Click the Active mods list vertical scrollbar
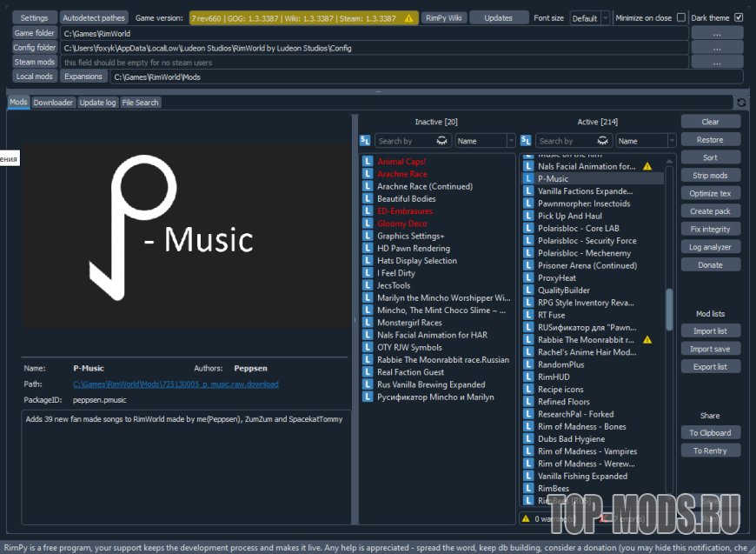 669,309
